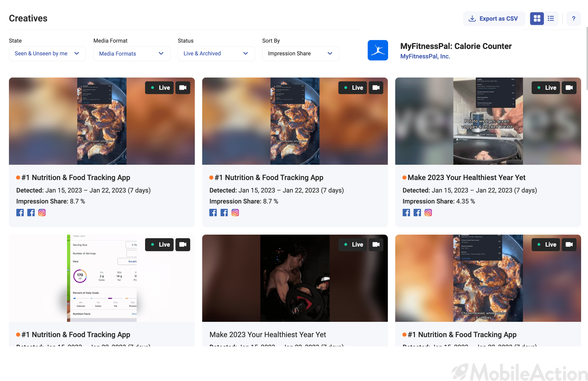The width and height of the screenshot is (588, 381).
Task: Open weightlifter 'Make 2023 Your Healthiest Year Yet' title
Action: click(x=267, y=335)
